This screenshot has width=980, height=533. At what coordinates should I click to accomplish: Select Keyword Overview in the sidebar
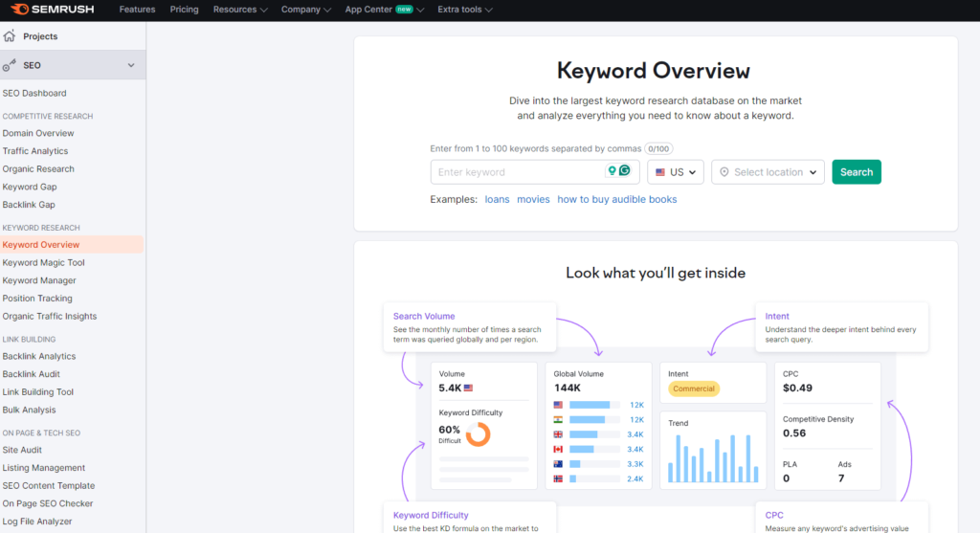(x=72, y=244)
